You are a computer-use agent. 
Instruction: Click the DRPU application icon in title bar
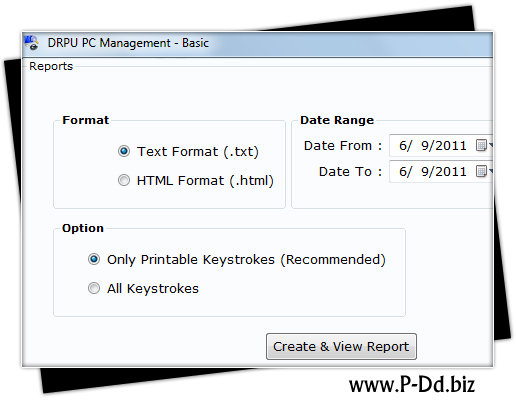[x=32, y=43]
